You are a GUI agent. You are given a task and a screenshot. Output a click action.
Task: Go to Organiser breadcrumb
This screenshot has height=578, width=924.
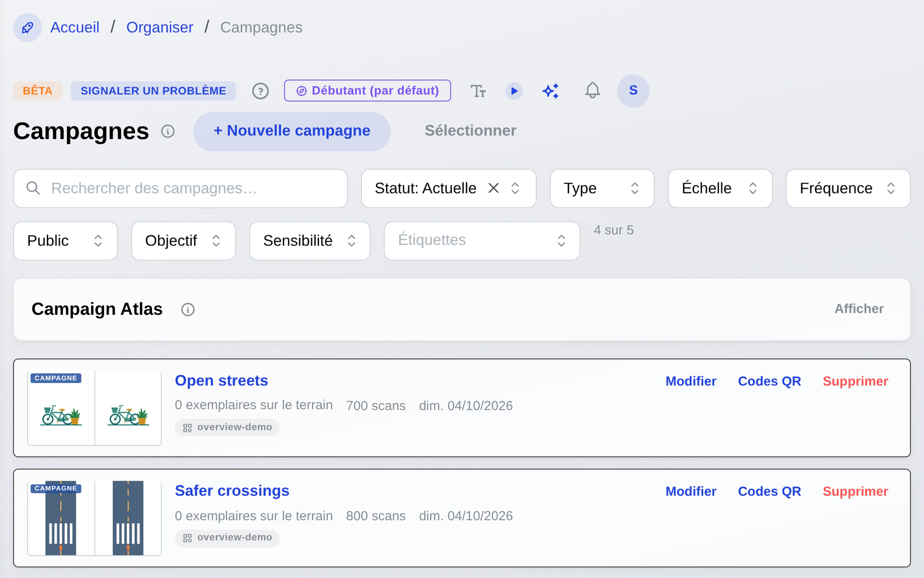[160, 27]
